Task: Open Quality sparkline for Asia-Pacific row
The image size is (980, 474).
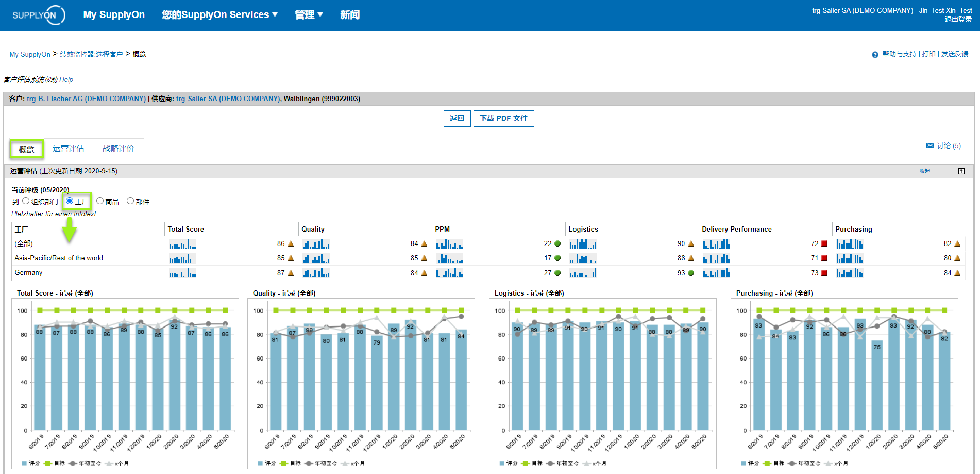Action: pyautogui.click(x=316, y=258)
